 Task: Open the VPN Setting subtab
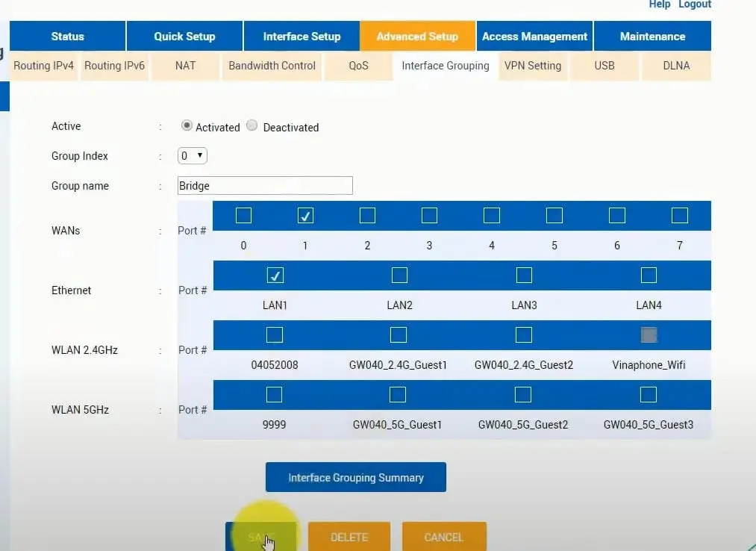click(x=533, y=66)
